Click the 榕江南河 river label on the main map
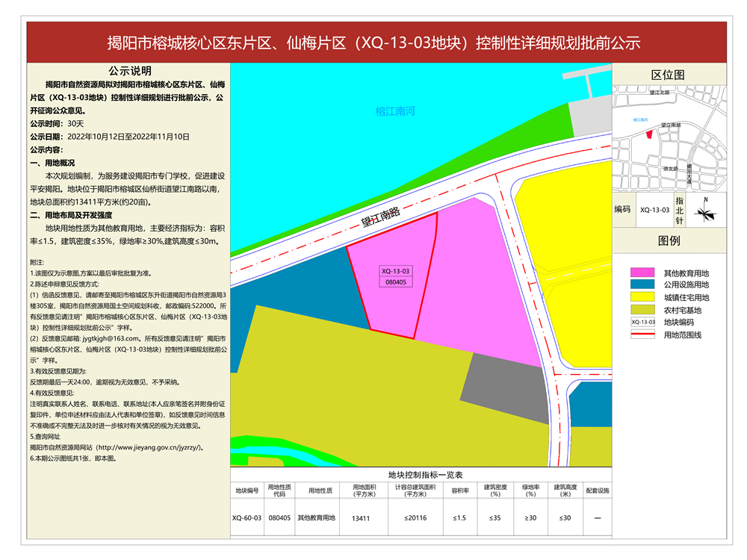 pos(394,112)
